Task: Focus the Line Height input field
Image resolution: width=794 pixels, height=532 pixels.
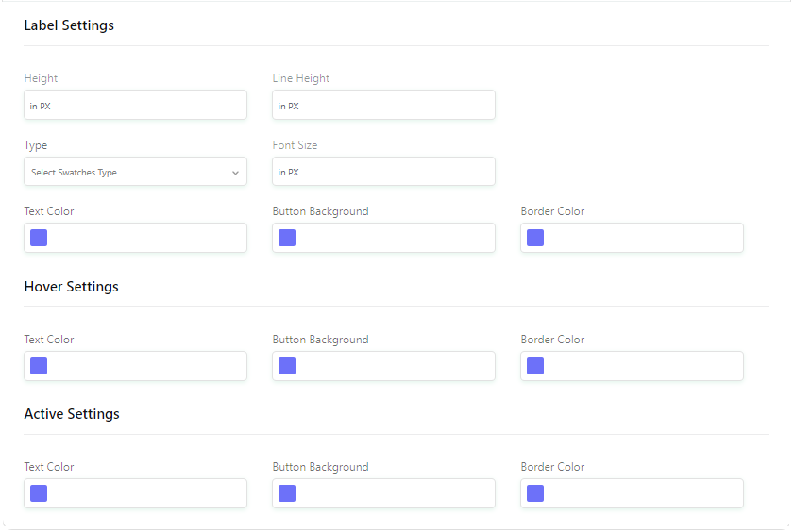Action: [383, 106]
